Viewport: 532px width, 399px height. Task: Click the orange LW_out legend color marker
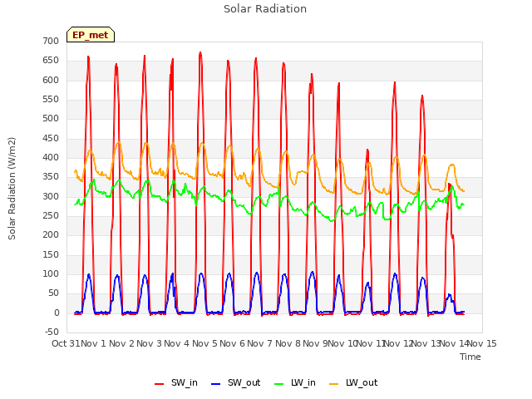[334, 384]
